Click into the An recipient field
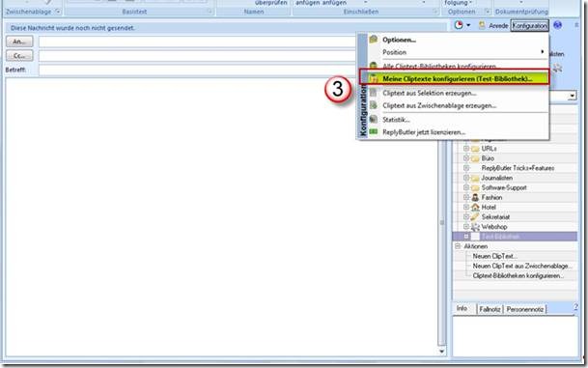Image resolution: width=588 pixels, height=368 pixels. tap(197, 42)
